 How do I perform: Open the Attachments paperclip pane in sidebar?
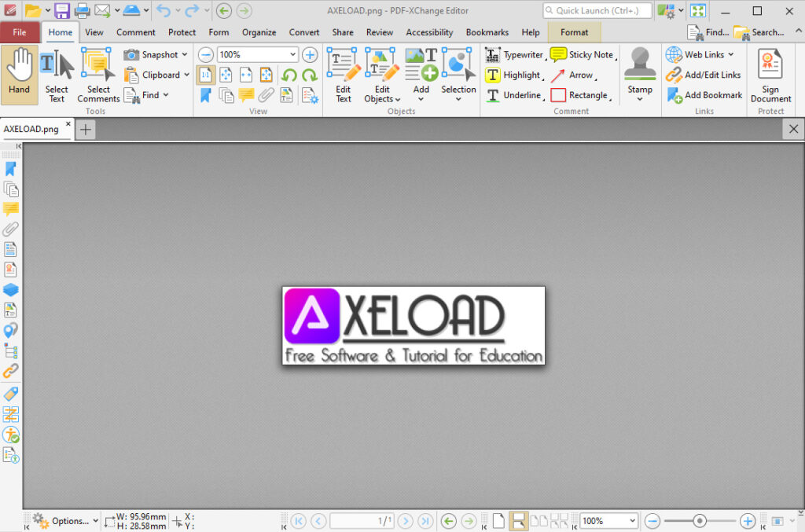[x=10, y=229]
